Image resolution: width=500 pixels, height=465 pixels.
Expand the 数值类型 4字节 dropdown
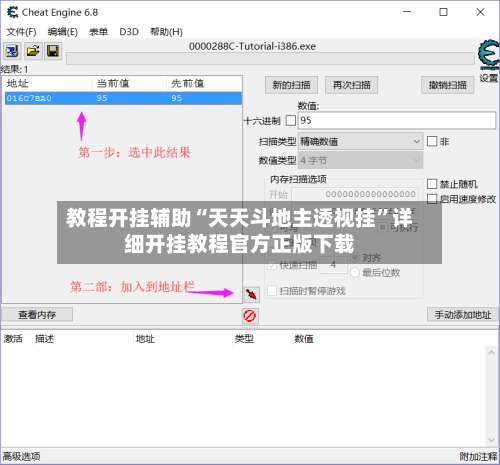[360, 160]
